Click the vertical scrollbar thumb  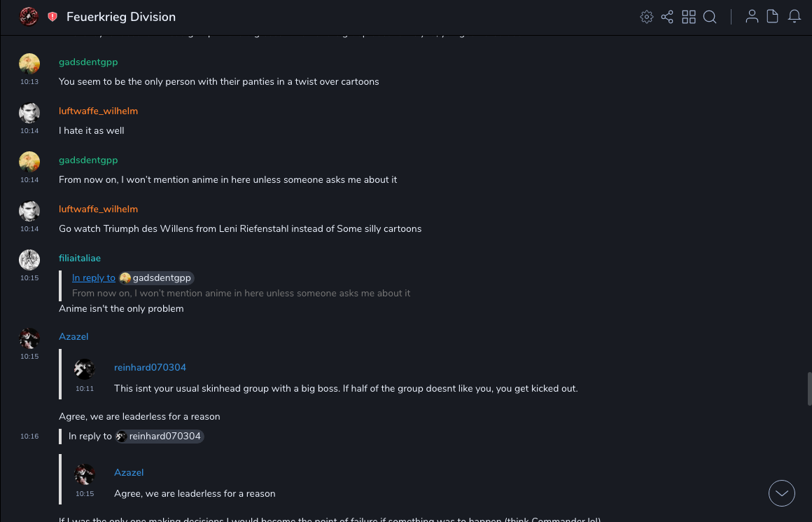(x=809, y=388)
